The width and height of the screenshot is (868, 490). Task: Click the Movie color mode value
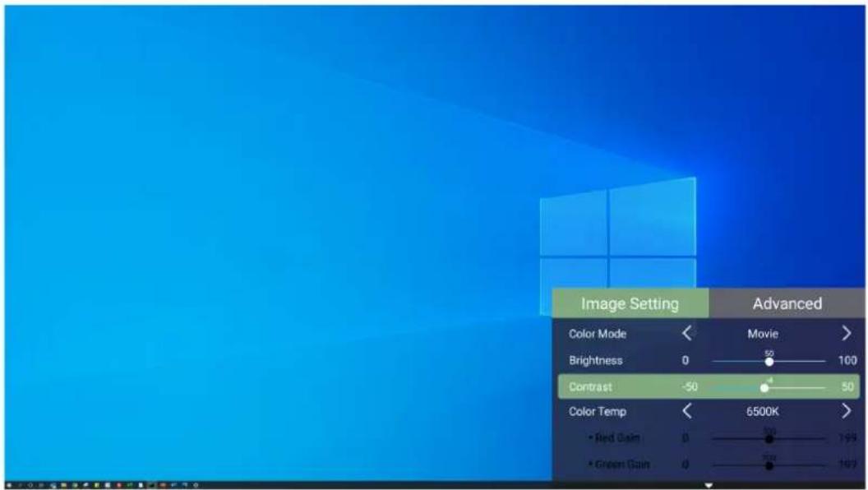pos(763,334)
